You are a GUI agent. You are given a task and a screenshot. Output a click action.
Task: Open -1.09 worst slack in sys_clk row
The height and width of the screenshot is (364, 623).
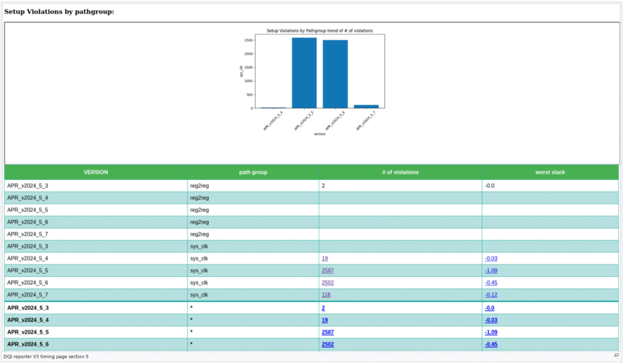click(492, 271)
